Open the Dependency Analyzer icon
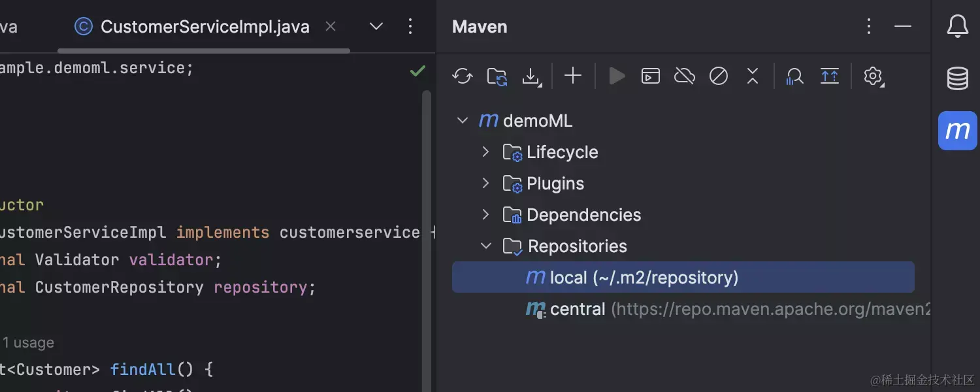 pyautogui.click(x=794, y=76)
